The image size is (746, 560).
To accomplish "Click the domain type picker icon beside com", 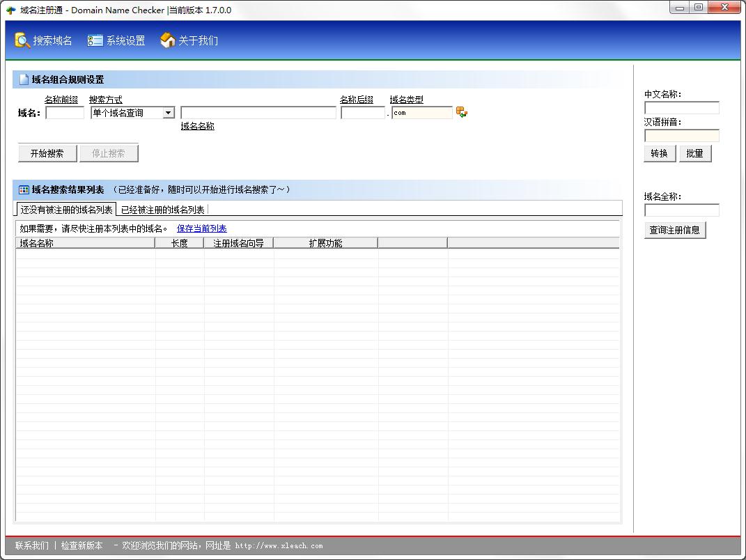I will (461, 112).
